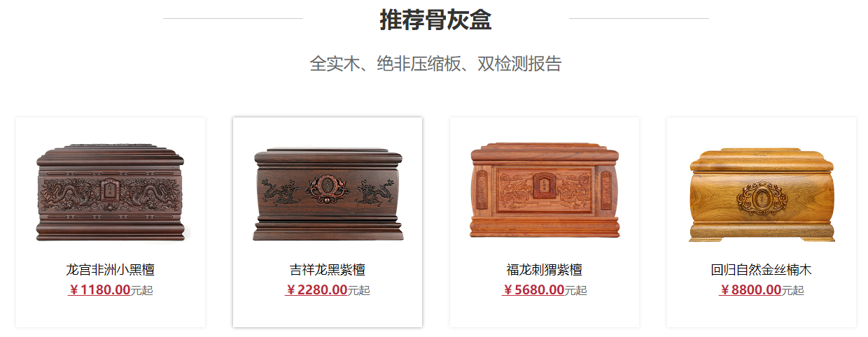Click the 吉祥龙黑紫檀 product title
This screenshot has height=337, width=868.
(328, 270)
